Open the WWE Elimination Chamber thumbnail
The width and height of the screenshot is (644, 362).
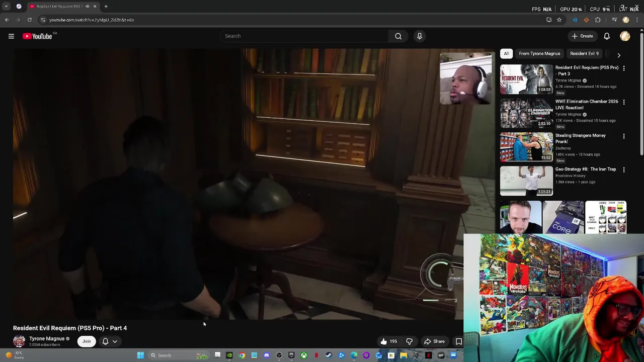click(526, 113)
